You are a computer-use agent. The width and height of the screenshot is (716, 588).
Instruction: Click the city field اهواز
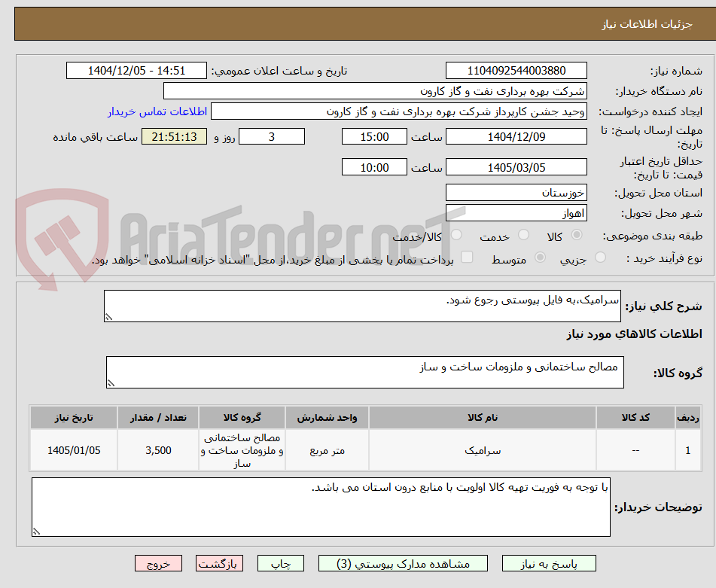516,213
